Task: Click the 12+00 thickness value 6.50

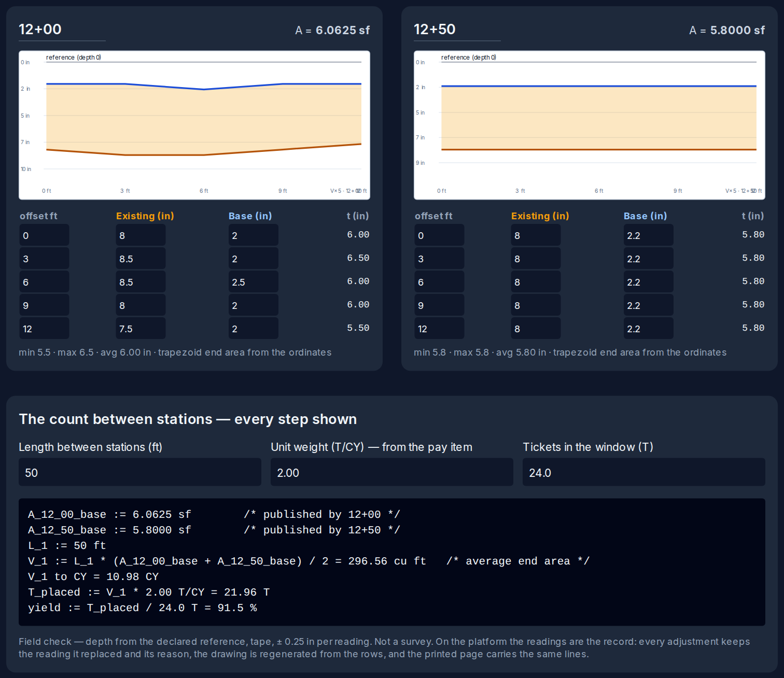Action: 358,258
